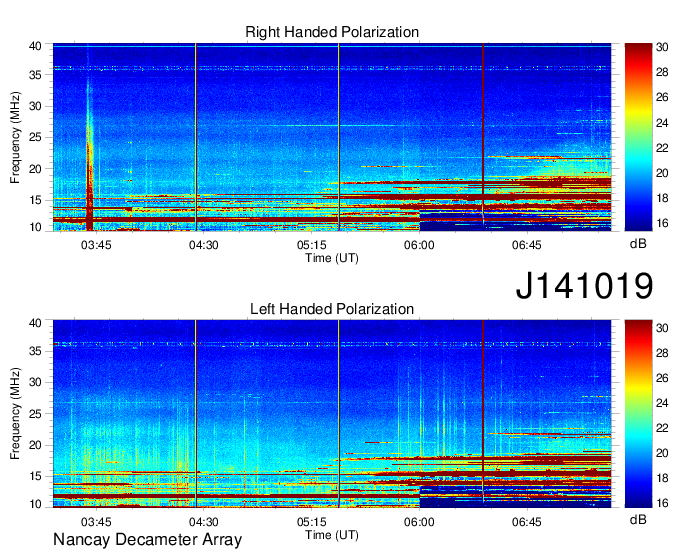Click the 05:15 tick on the bottom plot
The height and width of the screenshot is (552, 680).
(311, 522)
